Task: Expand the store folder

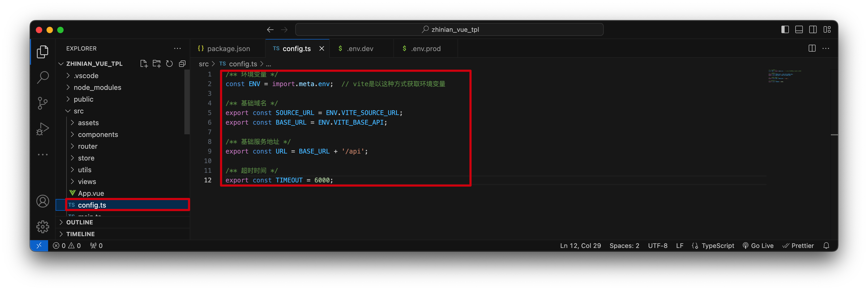Action: pos(123,158)
